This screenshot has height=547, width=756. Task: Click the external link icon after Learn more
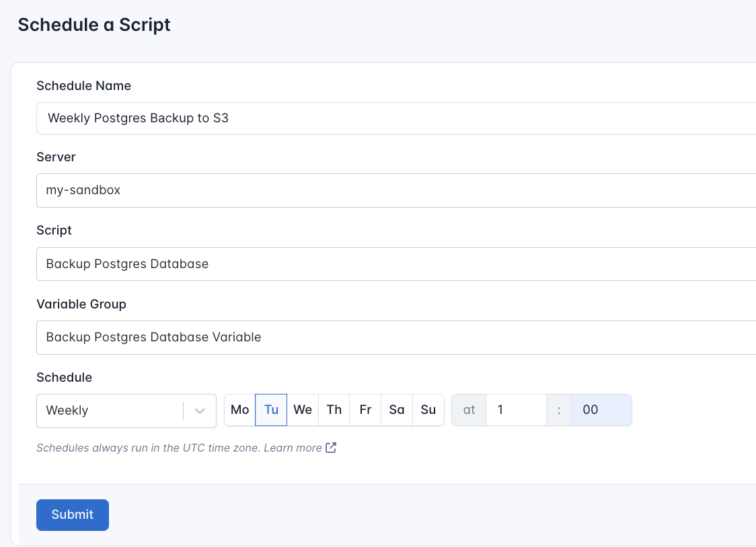click(330, 448)
